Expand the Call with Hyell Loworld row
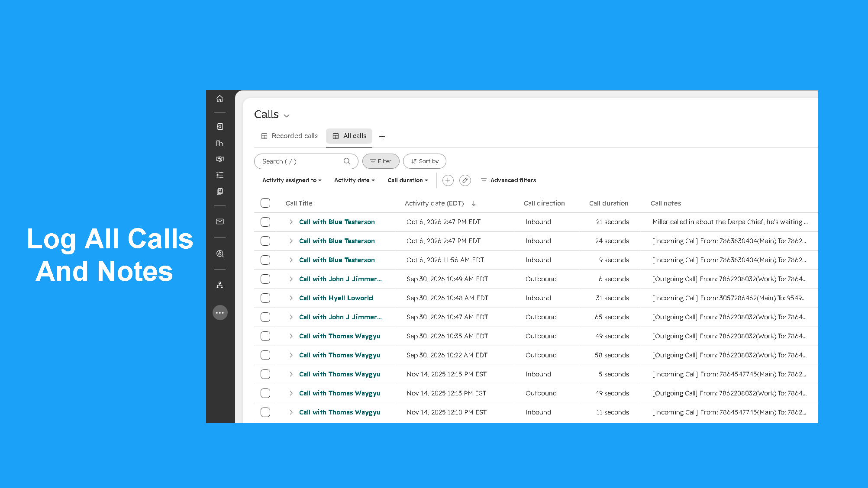The width and height of the screenshot is (868, 488). coord(291,298)
